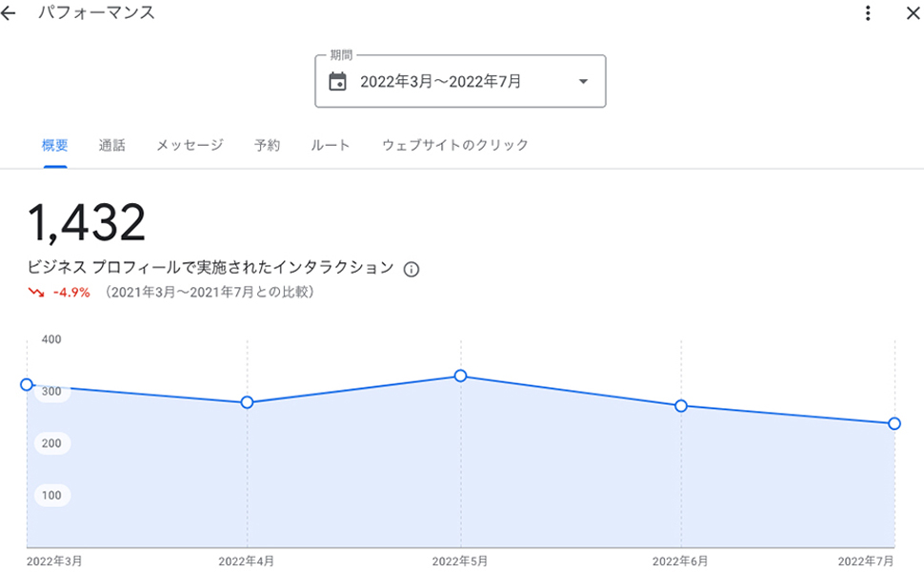
Task: Select the 概要 tab
Action: (55, 146)
